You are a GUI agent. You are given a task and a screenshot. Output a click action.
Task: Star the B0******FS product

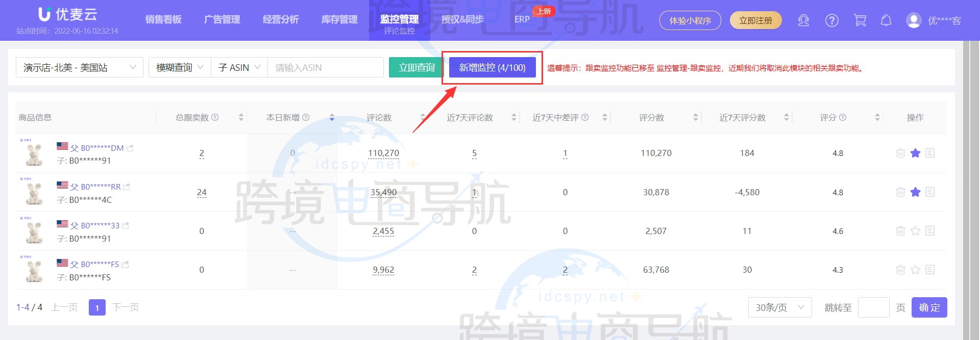[x=915, y=270]
